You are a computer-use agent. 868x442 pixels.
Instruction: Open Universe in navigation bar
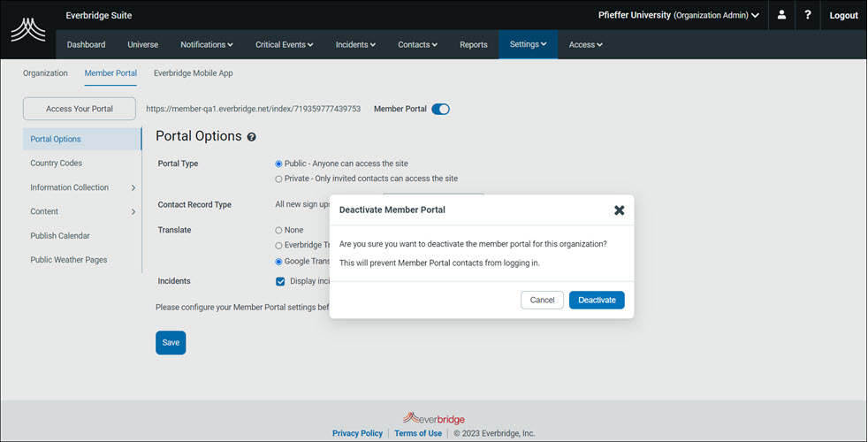(x=143, y=44)
